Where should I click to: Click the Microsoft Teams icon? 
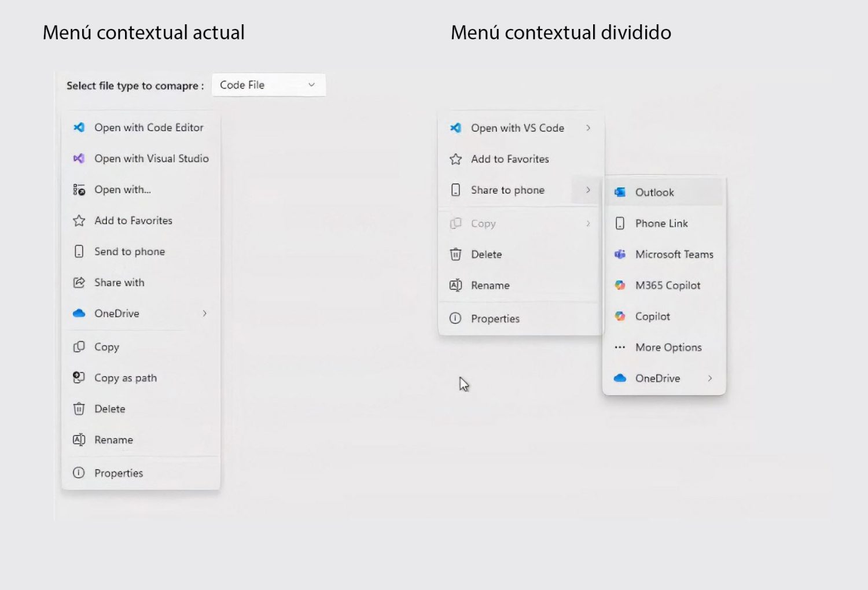click(x=620, y=255)
